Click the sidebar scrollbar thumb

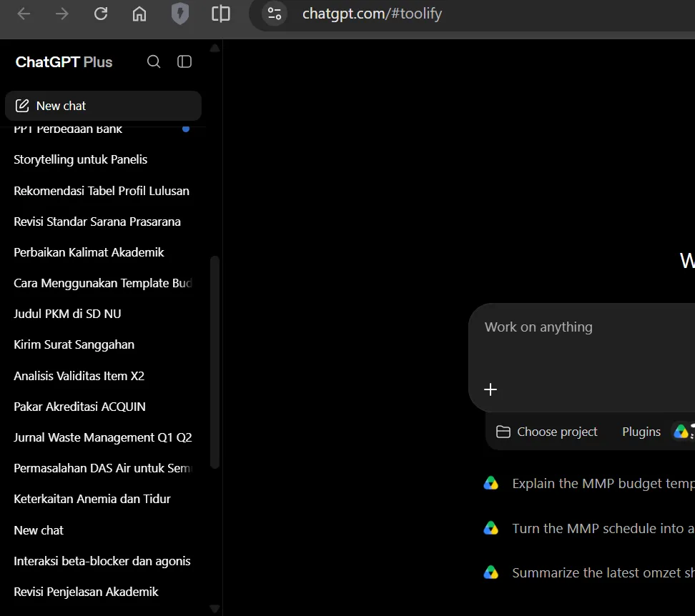click(215, 362)
